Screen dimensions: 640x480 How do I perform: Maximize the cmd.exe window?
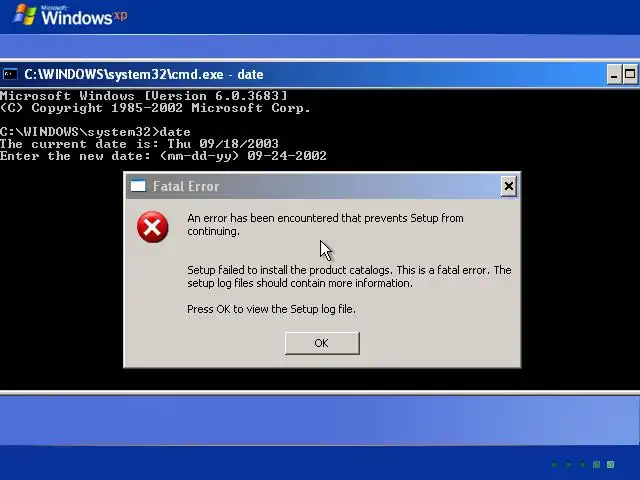pyautogui.click(x=630, y=75)
